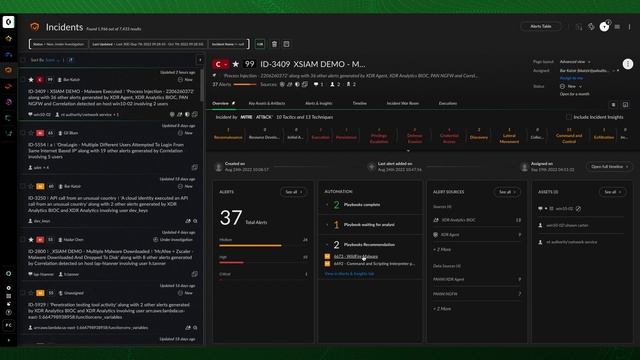640x360 pixels.
Task: Open the Status New dropdown
Action: pyautogui.click(x=571, y=87)
